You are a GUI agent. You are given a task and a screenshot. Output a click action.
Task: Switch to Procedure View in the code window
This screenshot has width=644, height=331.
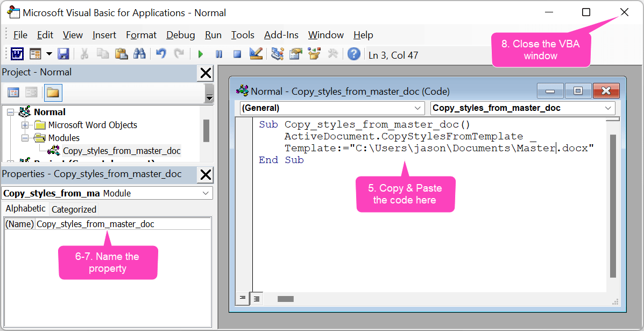[242, 299]
